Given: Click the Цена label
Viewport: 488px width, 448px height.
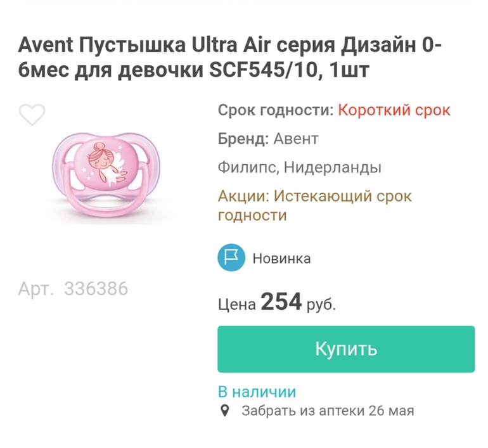Looking at the screenshot, I should pos(236,305).
